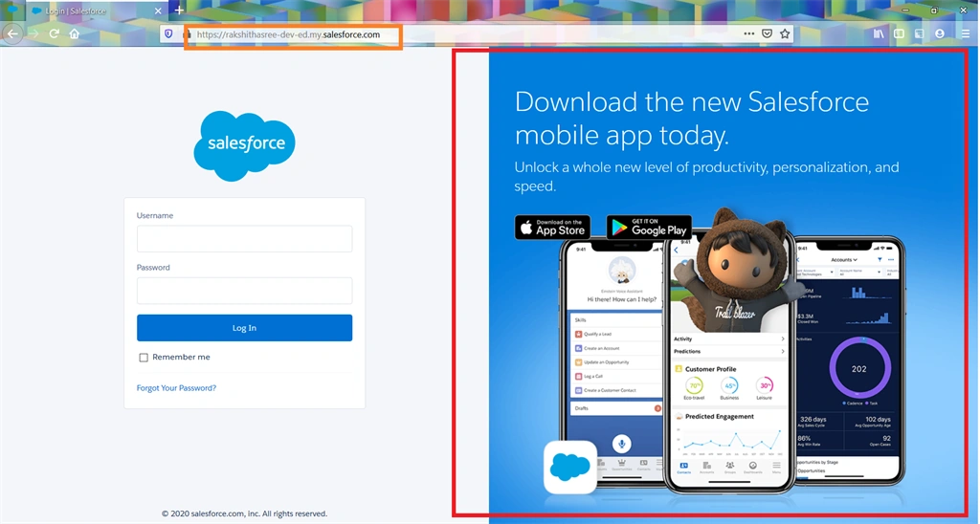
Task: Open a new tab with plus icon
Action: tap(179, 10)
